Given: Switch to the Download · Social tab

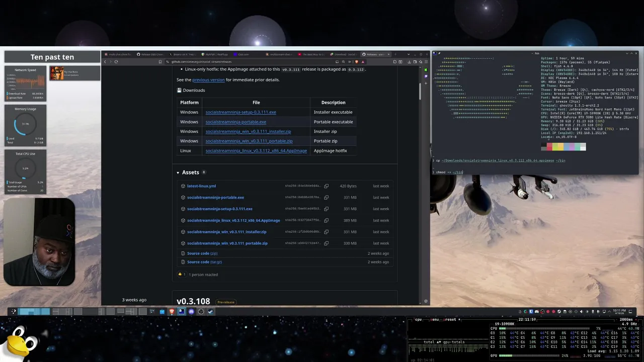Looking at the screenshot, I should tap(344, 54).
